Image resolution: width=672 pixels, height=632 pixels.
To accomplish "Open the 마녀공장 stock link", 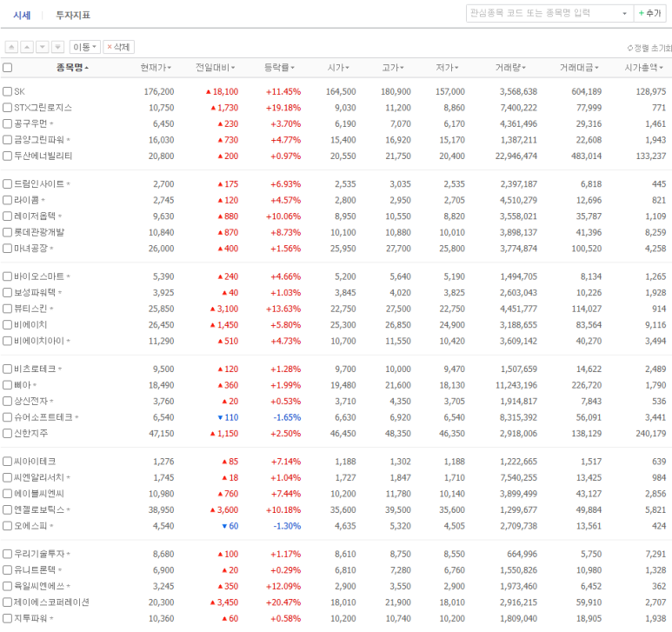I will coord(30,249).
